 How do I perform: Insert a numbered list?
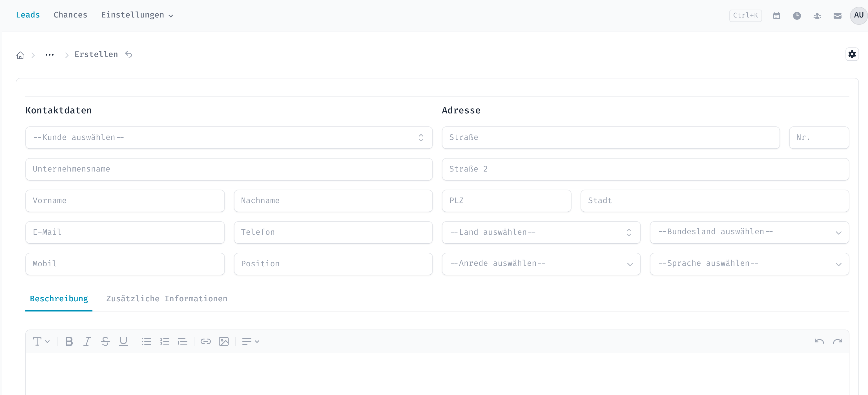tap(164, 341)
